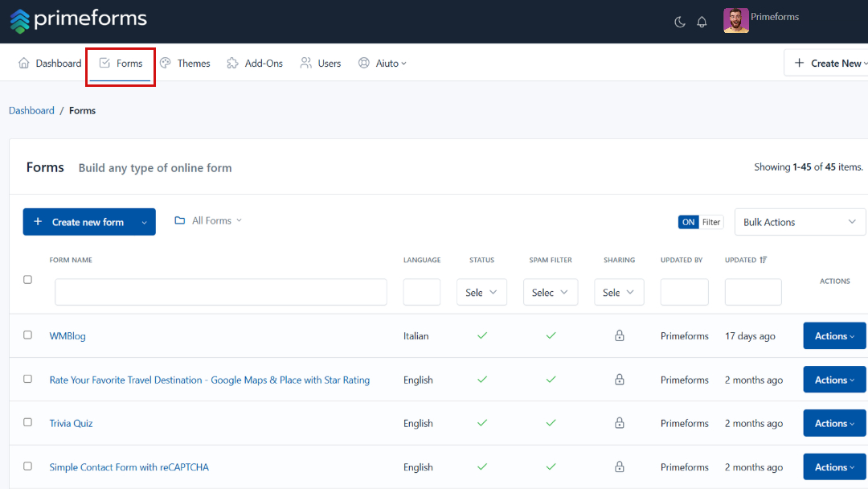
Task: Expand the Aiuto help menu
Action: point(382,63)
